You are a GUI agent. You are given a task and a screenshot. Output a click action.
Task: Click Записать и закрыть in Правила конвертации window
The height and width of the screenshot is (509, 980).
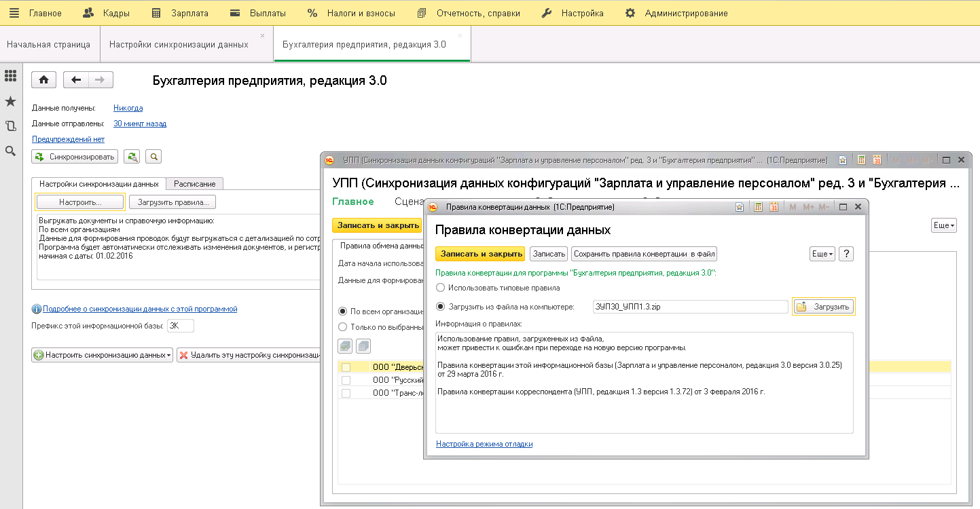[480, 254]
